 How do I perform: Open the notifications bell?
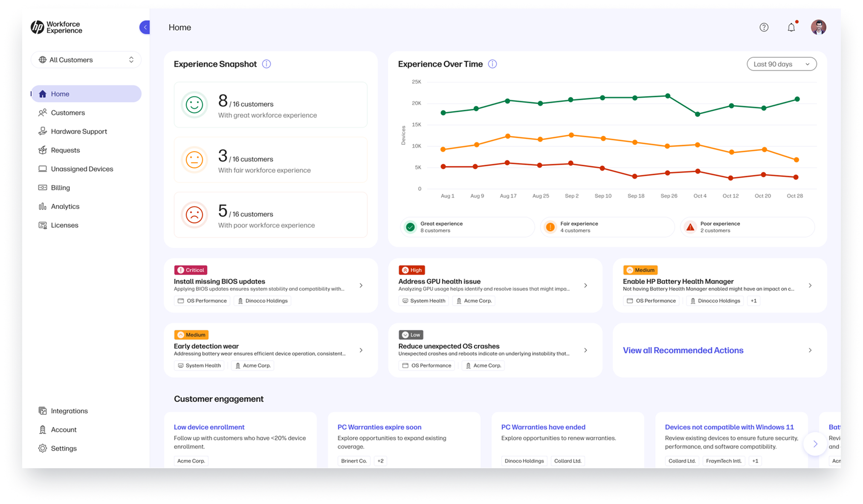791,27
